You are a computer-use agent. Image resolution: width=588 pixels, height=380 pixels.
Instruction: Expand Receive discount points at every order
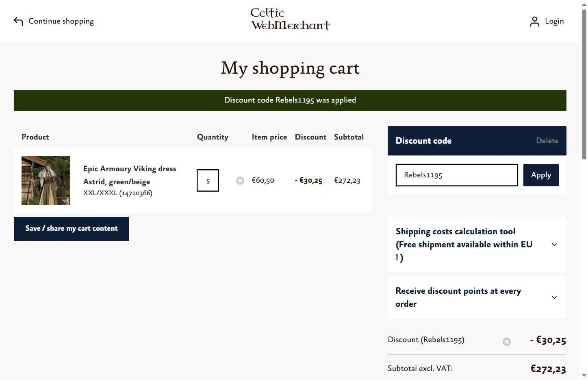(x=477, y=297)
